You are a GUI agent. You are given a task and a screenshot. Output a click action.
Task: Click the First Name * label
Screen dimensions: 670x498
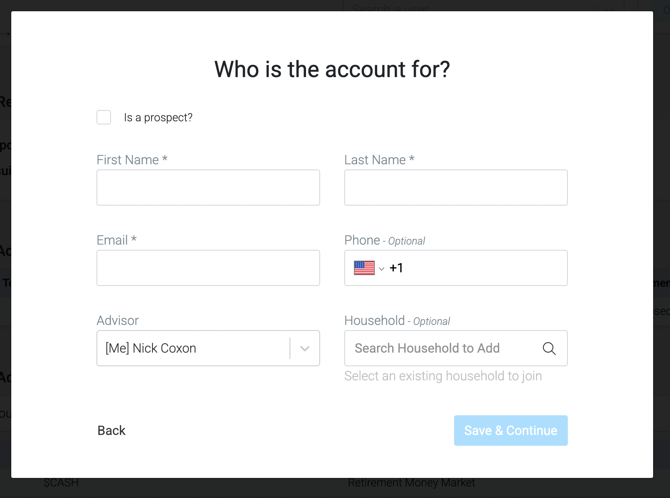pos(132,159)
